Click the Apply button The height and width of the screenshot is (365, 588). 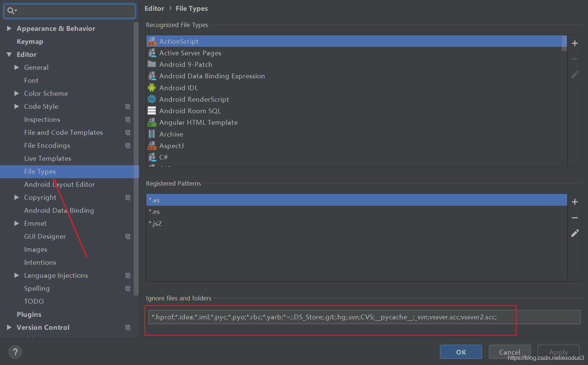pos(558,352)
